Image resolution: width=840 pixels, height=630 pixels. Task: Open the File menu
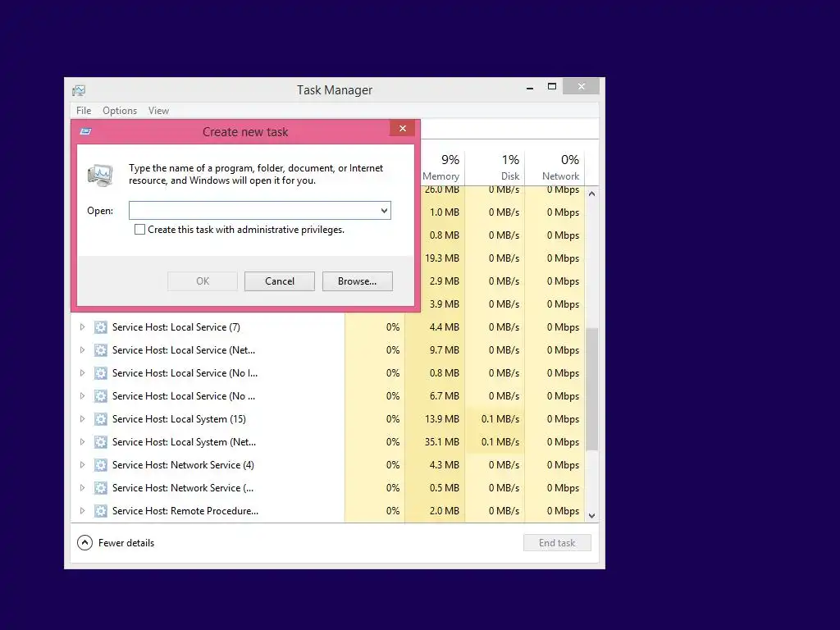pos(84,111)
